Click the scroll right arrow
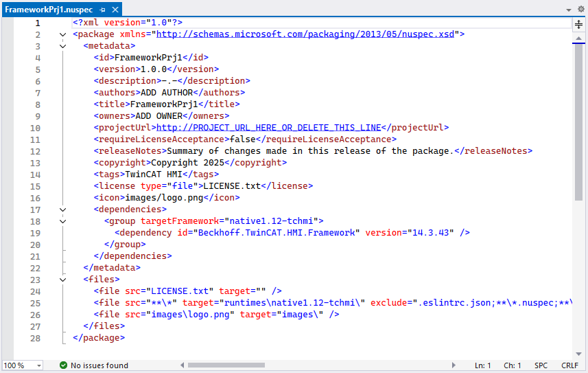Viewport: 588px width, 373px height. click(454, 365)
